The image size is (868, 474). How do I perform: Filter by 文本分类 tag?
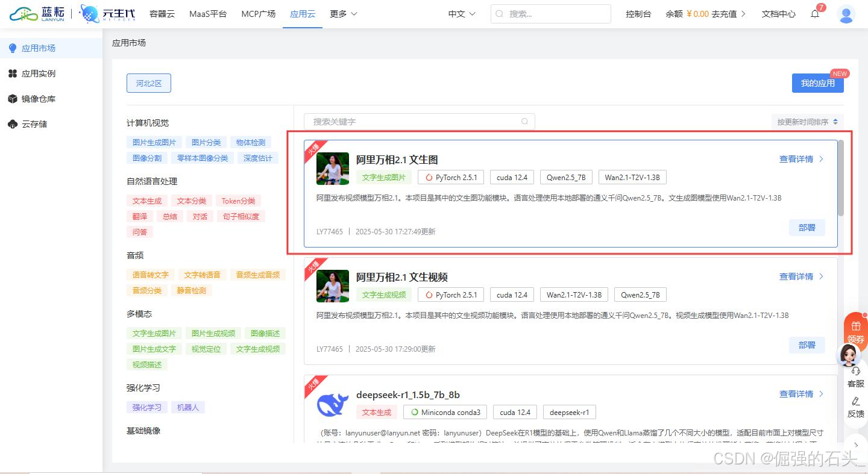(192, 201)
